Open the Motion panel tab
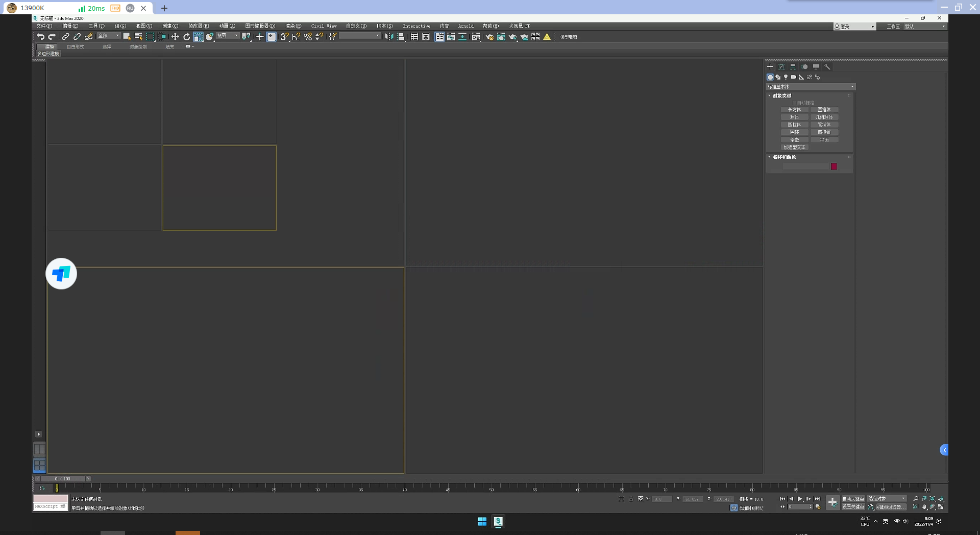Screen dimensions: 980x535 804,67
